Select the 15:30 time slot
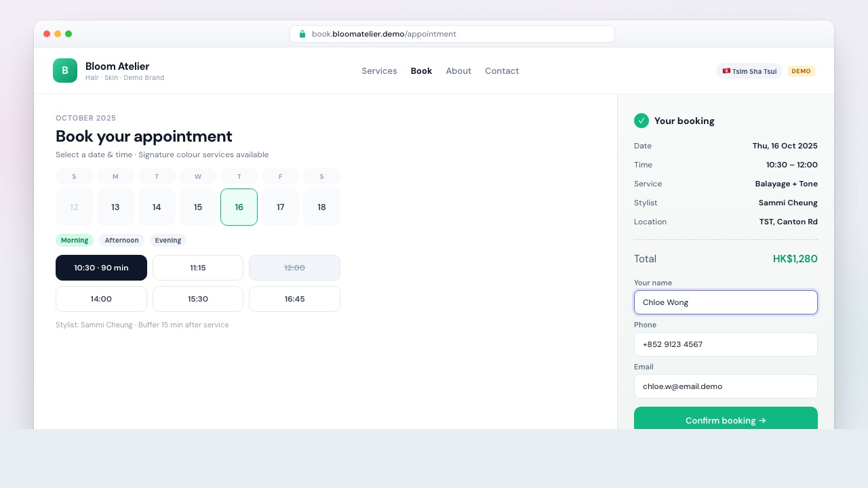868x488 pixels. 198,299
